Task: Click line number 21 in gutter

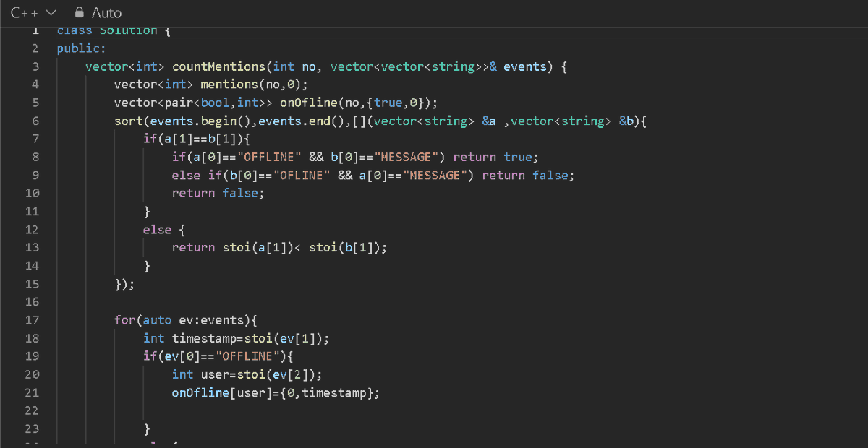Action: [32, 392]
